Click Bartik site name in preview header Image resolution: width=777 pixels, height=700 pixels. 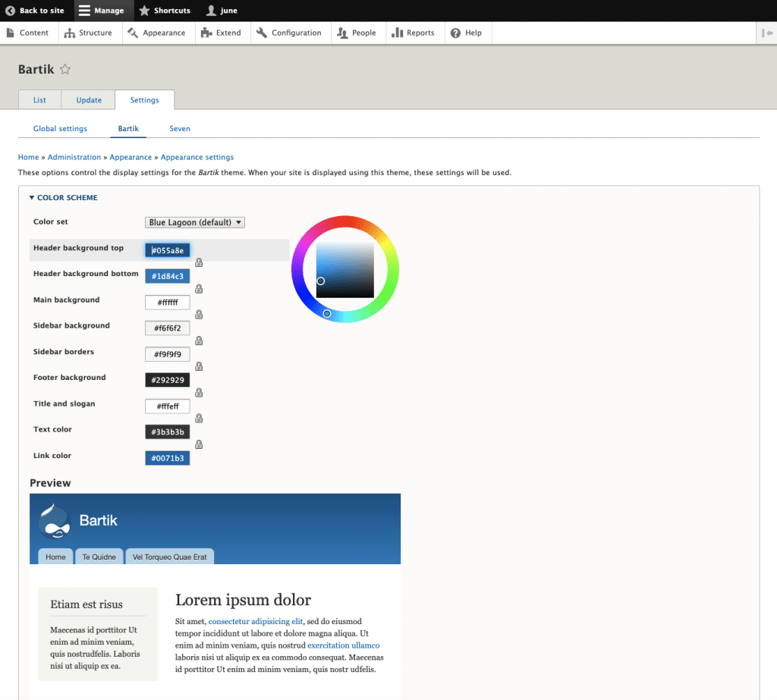(98, 520)
